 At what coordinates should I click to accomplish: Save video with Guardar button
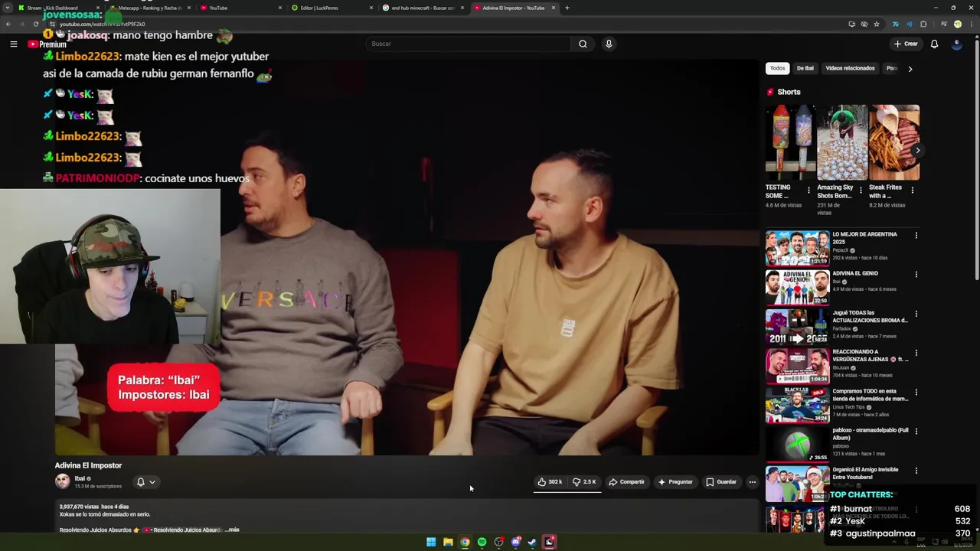tap(721, 482)
